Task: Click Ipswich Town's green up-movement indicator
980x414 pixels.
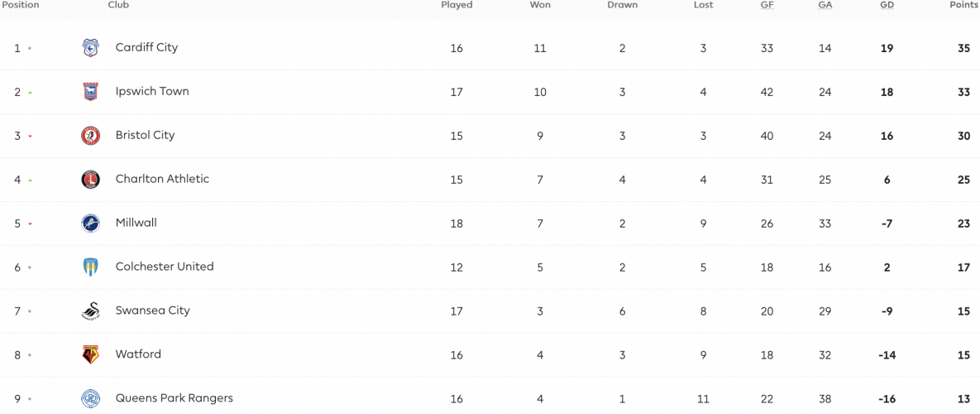Action: (x=30, y=93)
